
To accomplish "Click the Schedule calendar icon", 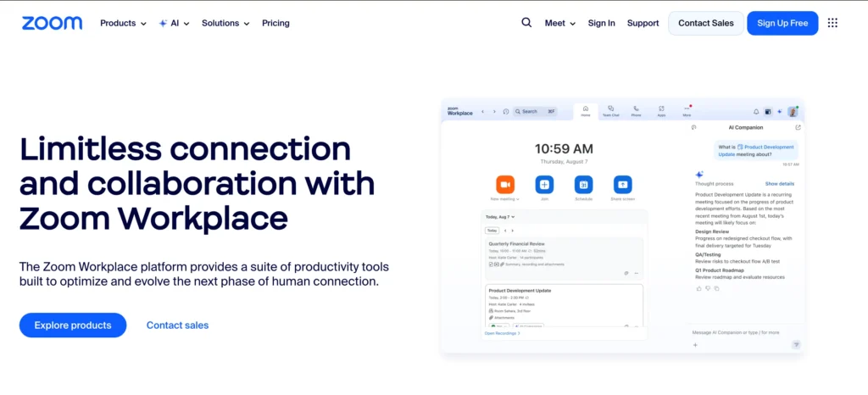I will click(583, 184).
